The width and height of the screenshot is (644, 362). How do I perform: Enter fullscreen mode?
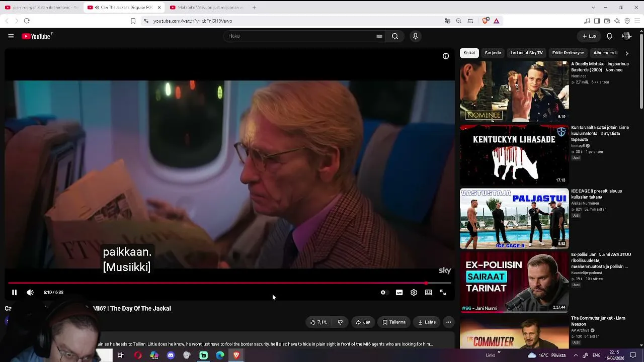[x=443, y=292]
